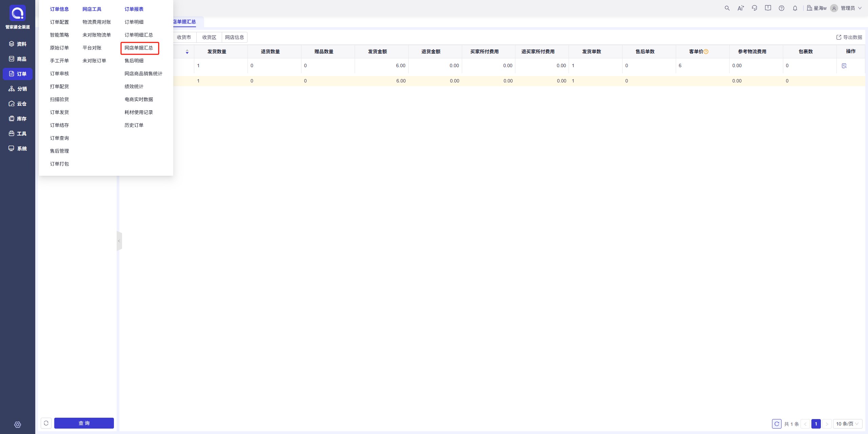Go to page 1 in pagination
The image size is (868, 434).
click(816, 424)
